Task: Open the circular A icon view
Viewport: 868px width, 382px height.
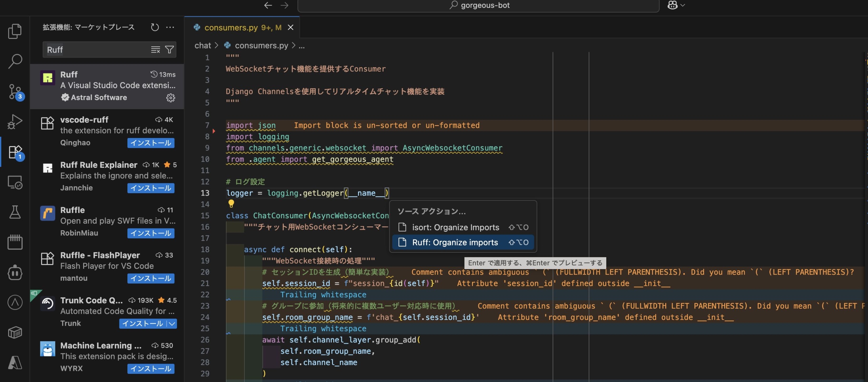Action: click(x=15, y=302)
